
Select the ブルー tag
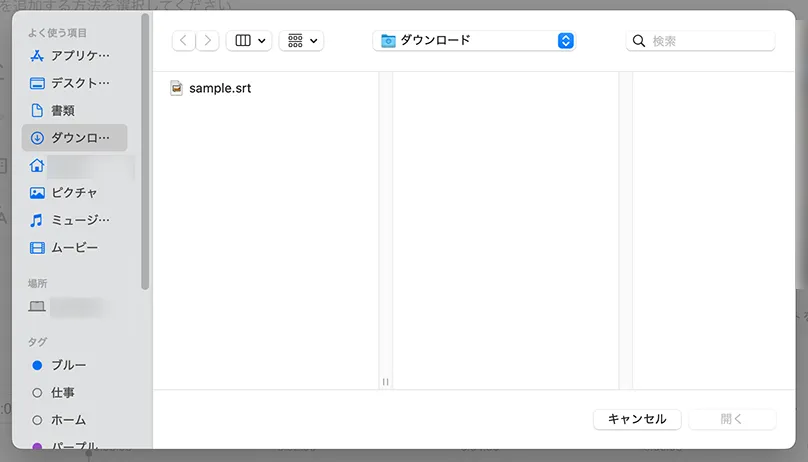[74, 365]
